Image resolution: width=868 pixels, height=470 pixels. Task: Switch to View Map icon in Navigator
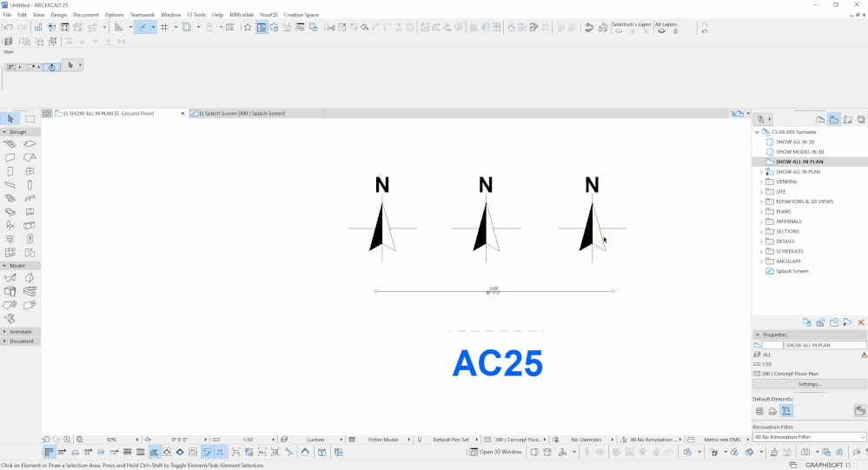click(833, 119)
